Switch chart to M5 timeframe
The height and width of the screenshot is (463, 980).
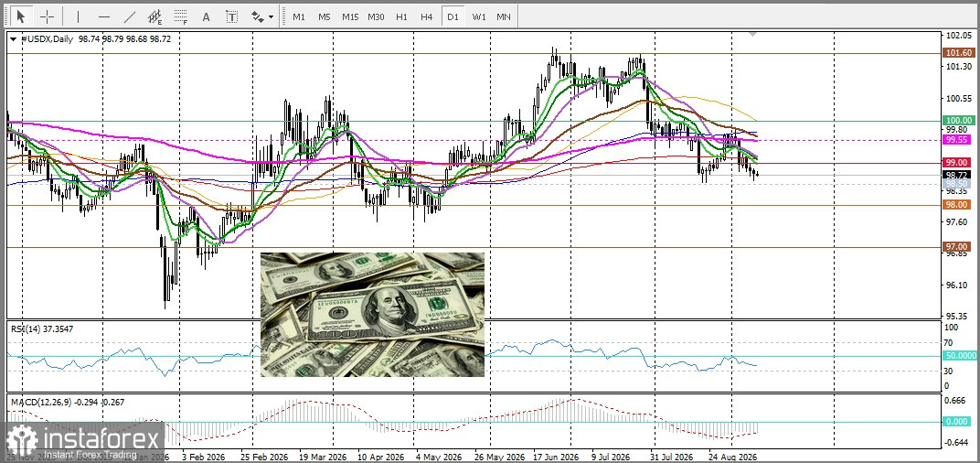324,16
